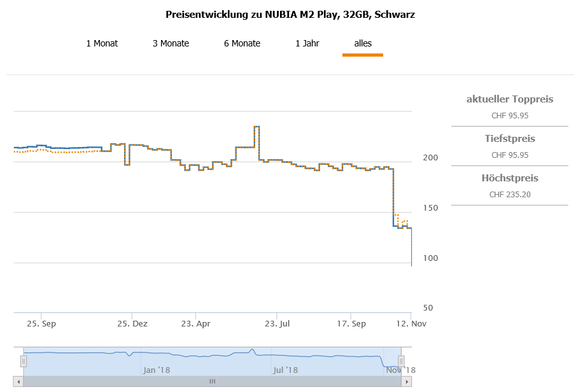
Task: Click the Tiefstpreis CHF 95.95 value
Action: coord(510,155)
